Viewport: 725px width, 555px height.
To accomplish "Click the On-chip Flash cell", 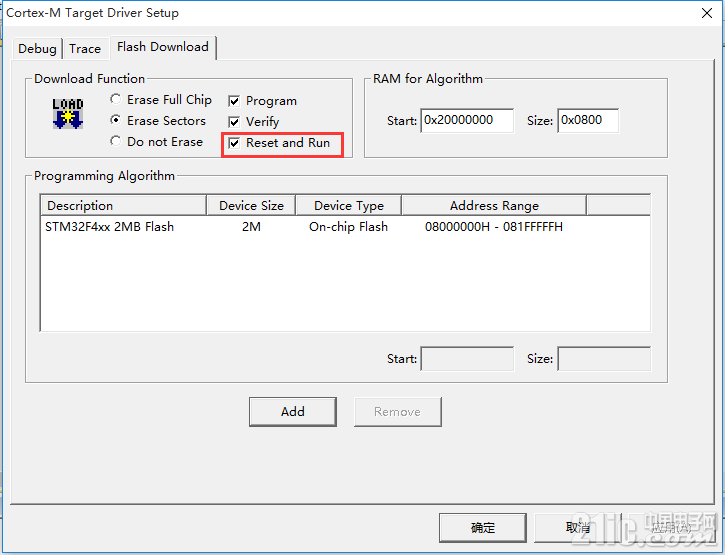I will [348, 227].
